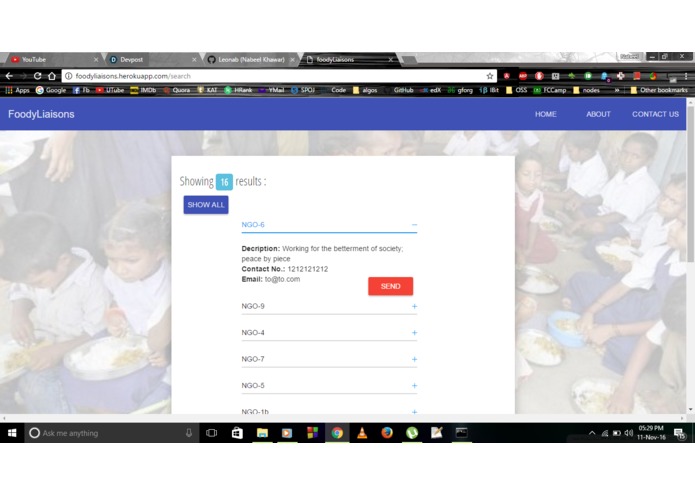The width and height of the screenshot is (695, 494).
Task: Open the edX bookmark
Action: tap(430, 90)
